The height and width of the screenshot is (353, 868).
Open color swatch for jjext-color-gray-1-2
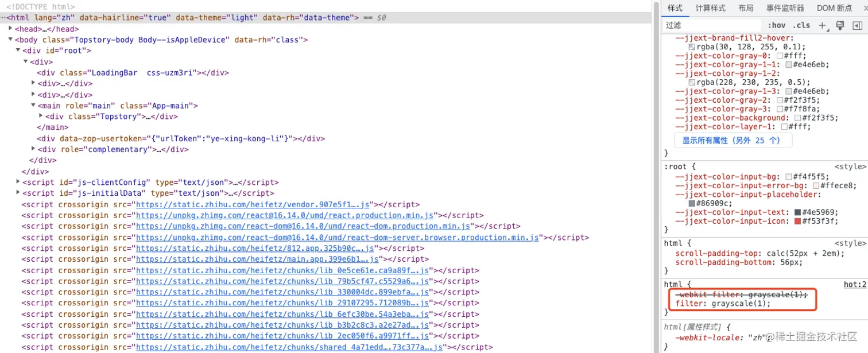point(692,82)
